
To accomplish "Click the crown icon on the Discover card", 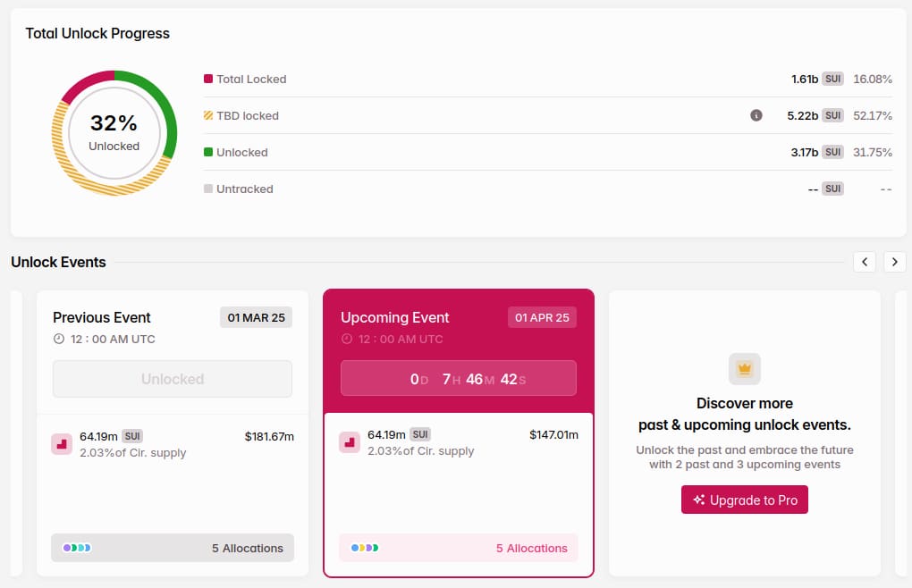I will [x=744, y=368].
